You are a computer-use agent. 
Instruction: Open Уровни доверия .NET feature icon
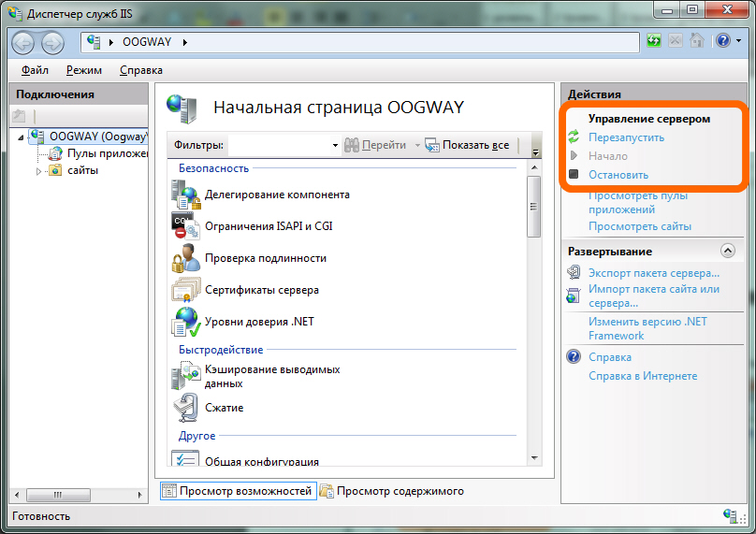point(185,322)
